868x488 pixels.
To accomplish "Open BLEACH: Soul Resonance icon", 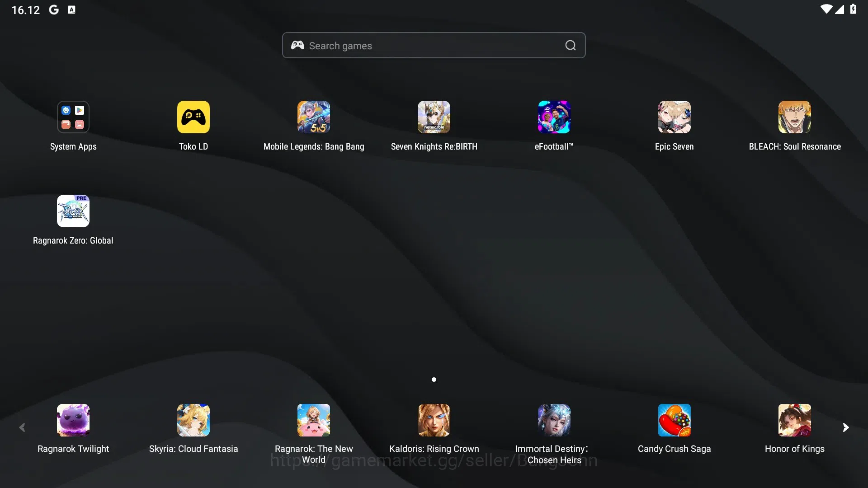I will (795, 117).
